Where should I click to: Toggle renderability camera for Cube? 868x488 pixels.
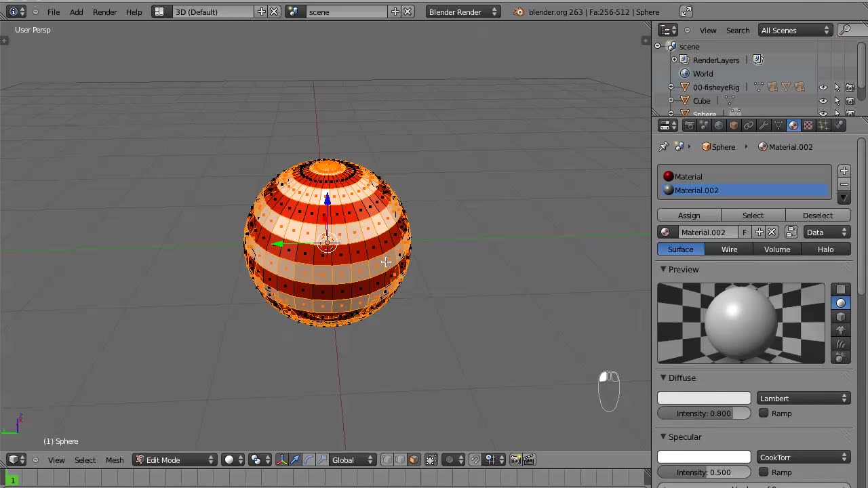(850, 101)
